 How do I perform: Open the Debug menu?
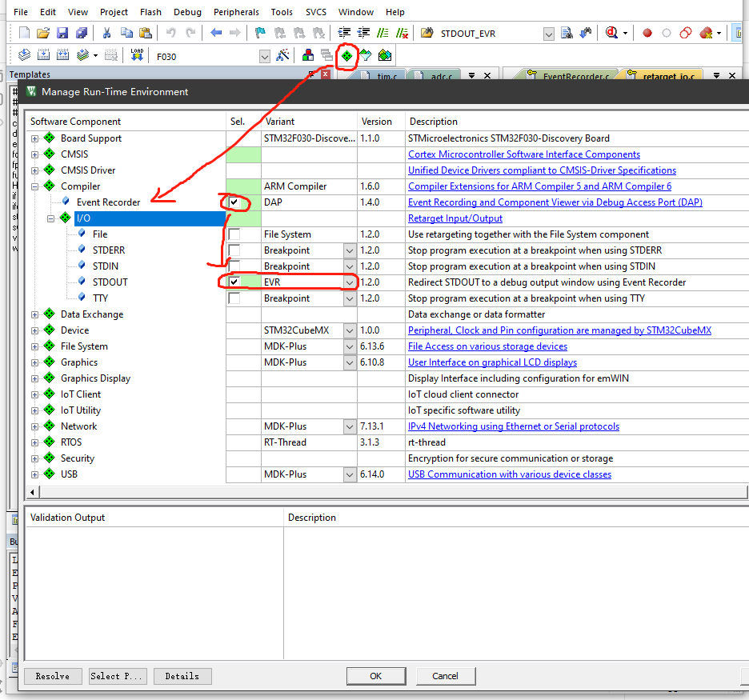(x=187, y=12)
